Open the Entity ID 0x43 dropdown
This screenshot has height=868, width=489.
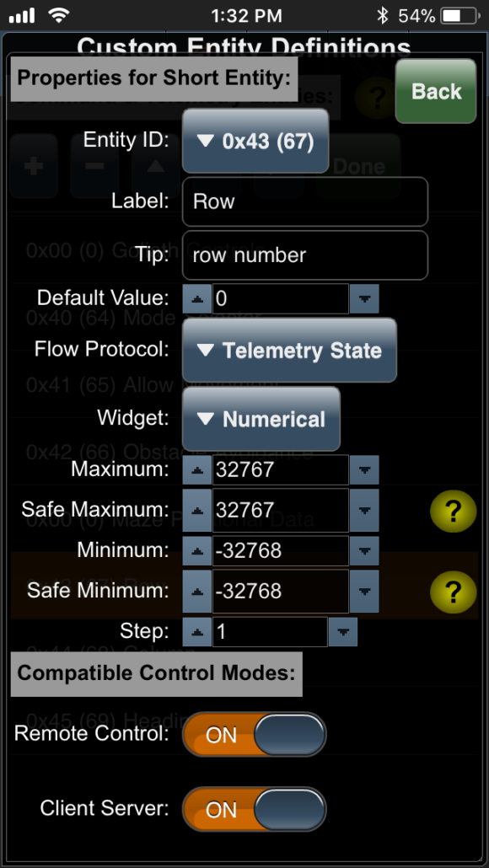coord(255,142)
